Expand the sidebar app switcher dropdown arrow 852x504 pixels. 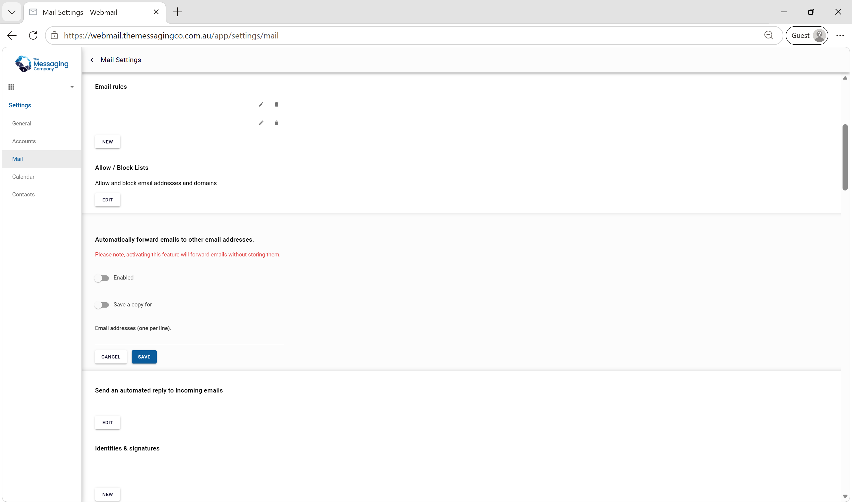pyautogui.click(x=72, y=87)
